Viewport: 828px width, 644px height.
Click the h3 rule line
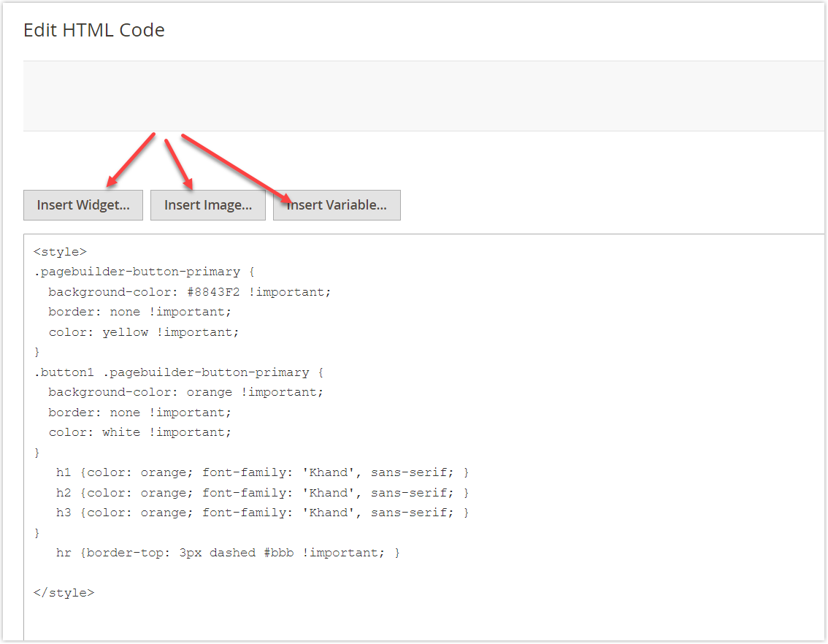coord(263,512)
